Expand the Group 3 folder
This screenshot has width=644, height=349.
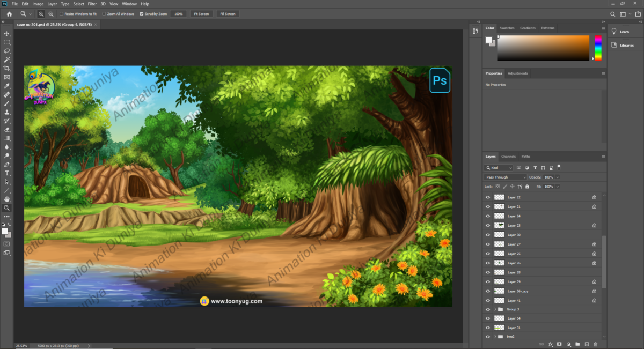click(x=495, y=309)
